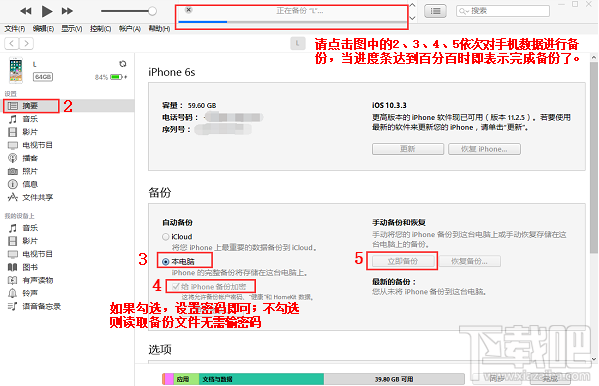Click the 同步 button
This screenshot has height=386, width=599.
496,378
